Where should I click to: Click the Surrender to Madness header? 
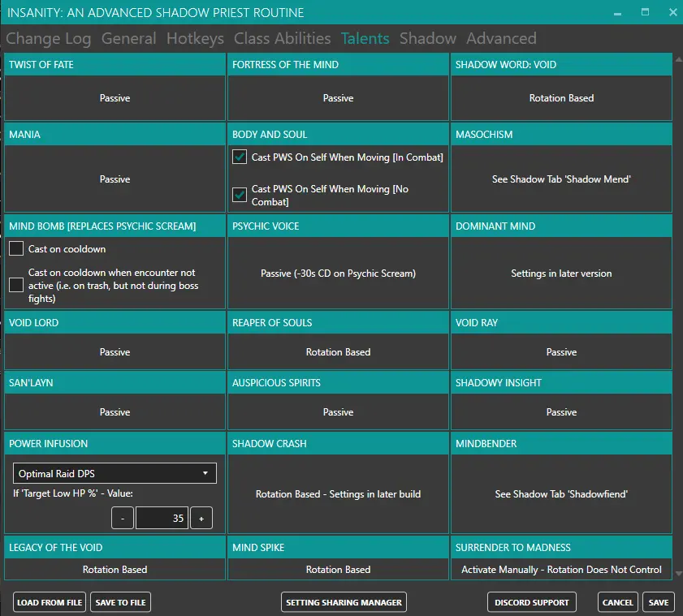pos(561,547)
